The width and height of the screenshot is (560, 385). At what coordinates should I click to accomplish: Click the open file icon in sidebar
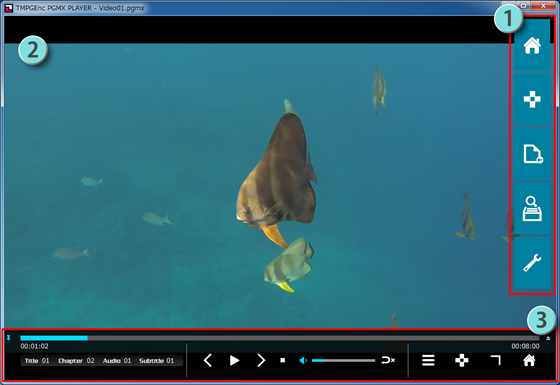pyautogui.click(x=532, y=154)
